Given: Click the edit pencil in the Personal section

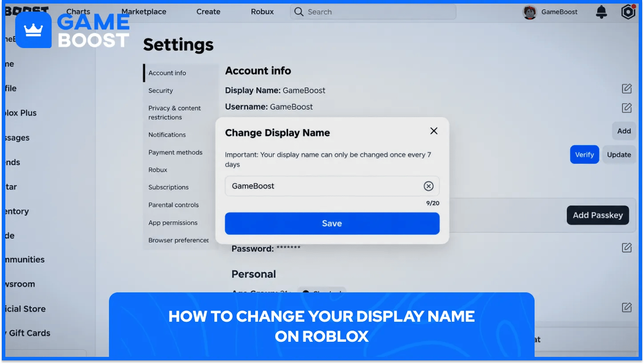Looking at the screenshot, I should coord(627,307).
